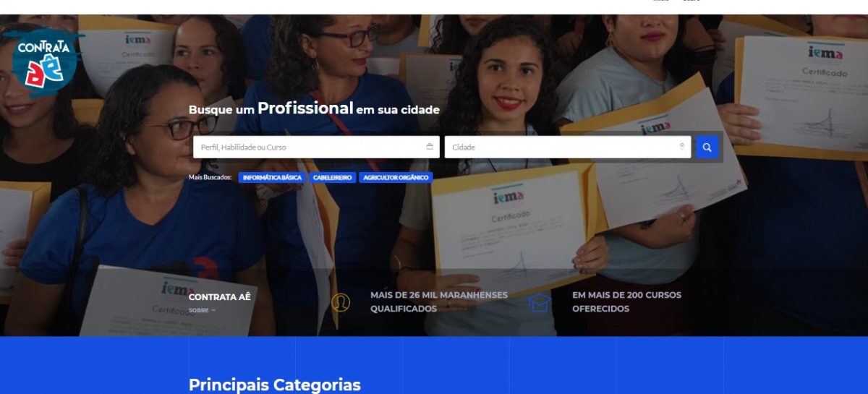The width and height of the screenshot is (868, 394).
Task: Click the Mais Buscados label
Action: tap(210, 177)
